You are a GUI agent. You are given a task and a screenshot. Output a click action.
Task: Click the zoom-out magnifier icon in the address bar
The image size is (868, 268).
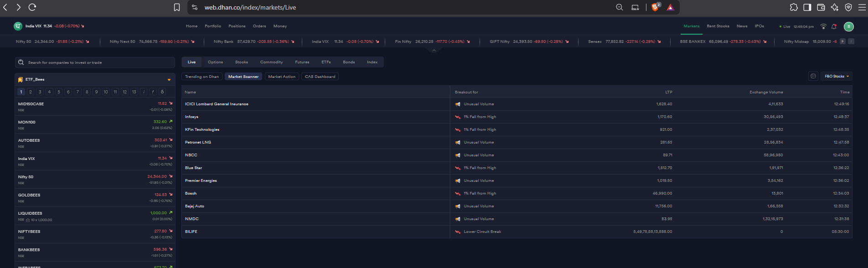(x=620, y=7)
